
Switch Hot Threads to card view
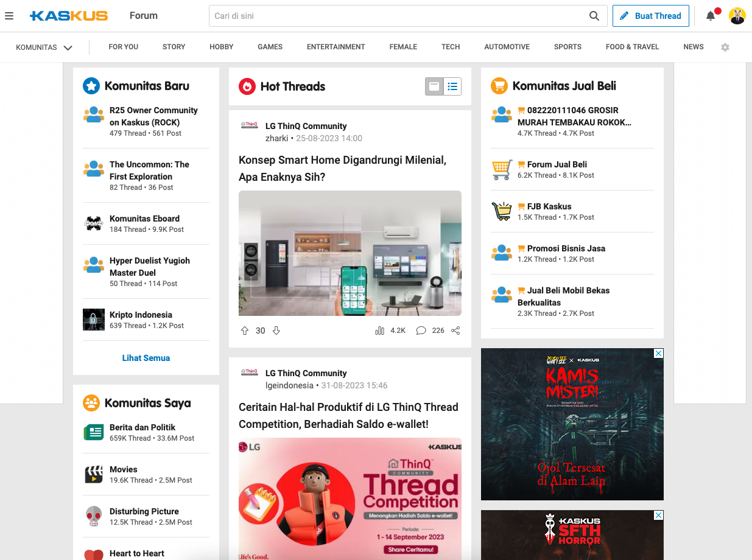(x=434, y=86)
